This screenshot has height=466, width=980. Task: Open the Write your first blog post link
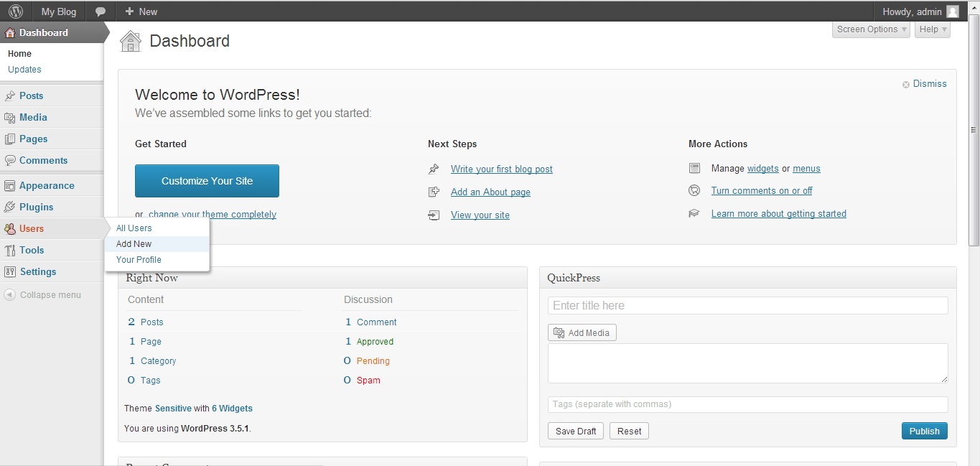pos(501,169)
